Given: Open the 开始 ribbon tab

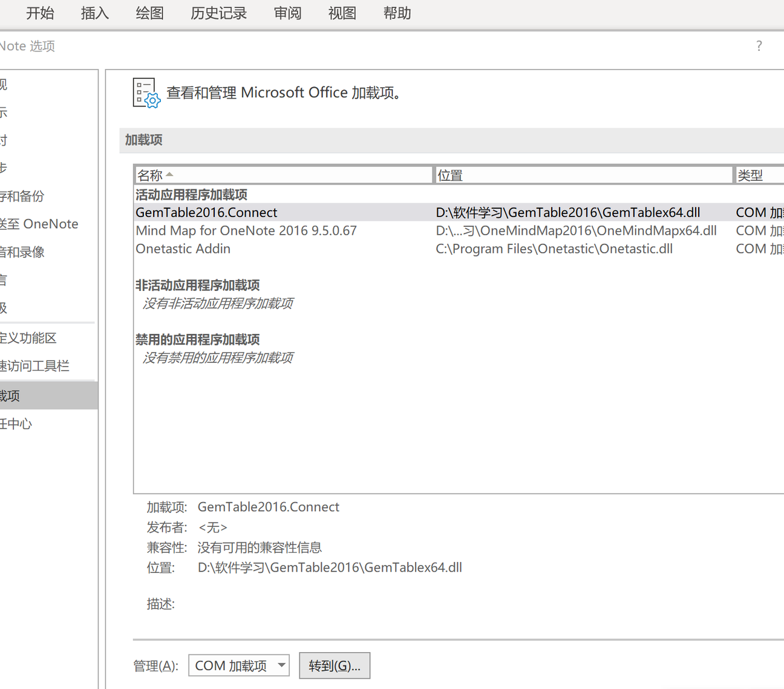Looking at the screenshot, I should pos(40,13).
